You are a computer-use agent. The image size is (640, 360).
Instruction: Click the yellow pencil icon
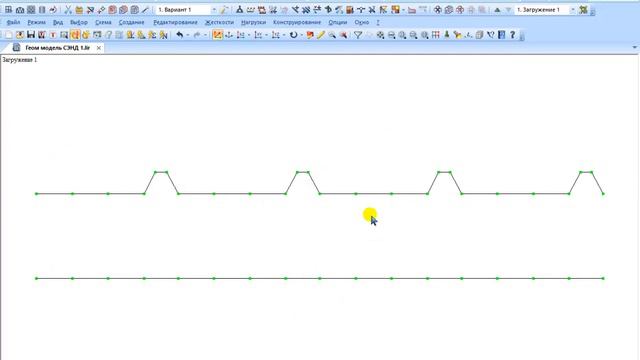[x=321, y=35]
